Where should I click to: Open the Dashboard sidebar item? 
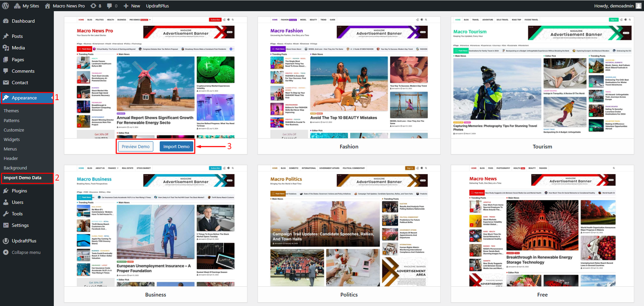tap(23, 21)
